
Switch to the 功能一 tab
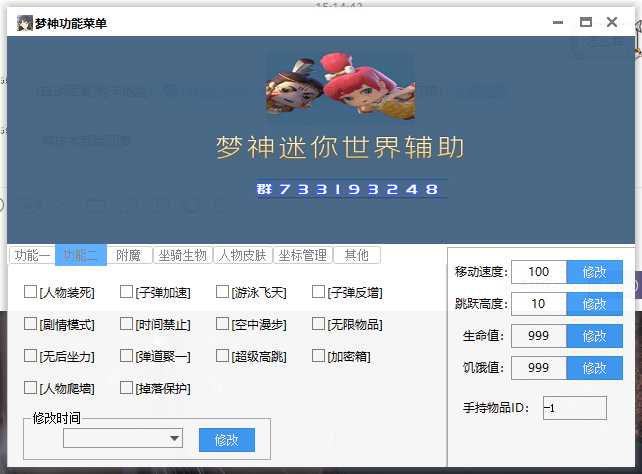32,255
